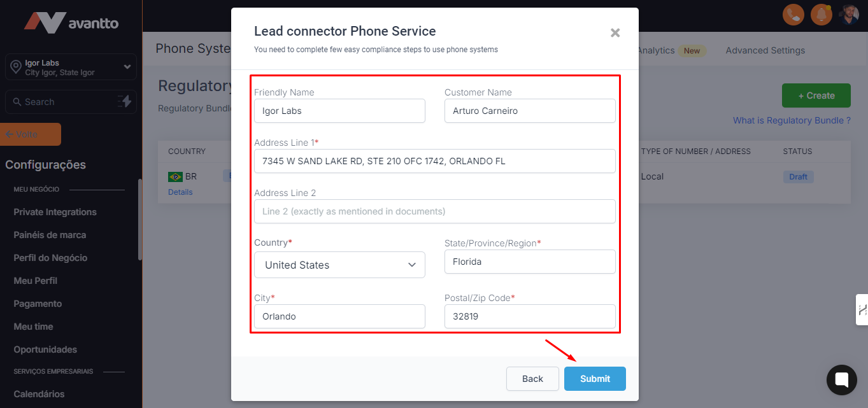Image resolution: width=868 pixels, height=408 pixels.
Task: Click the lightning quick actions icon
Action: 125,102
